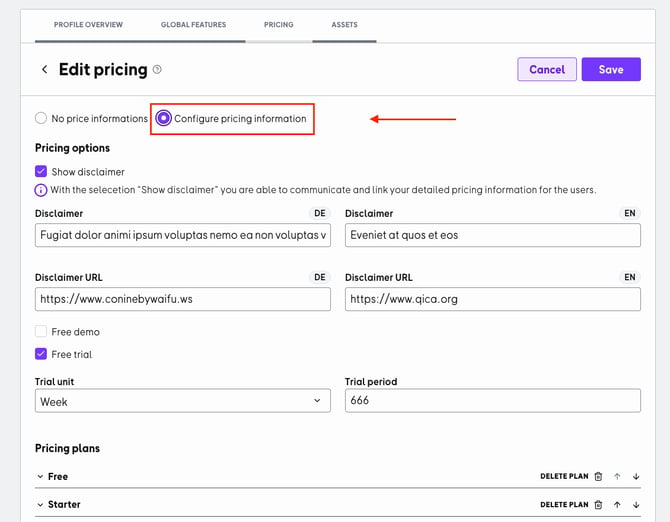Move the Starter plan down
This screenshot has height=522, width=670.
pyautogui.click(x=636, y=504)
